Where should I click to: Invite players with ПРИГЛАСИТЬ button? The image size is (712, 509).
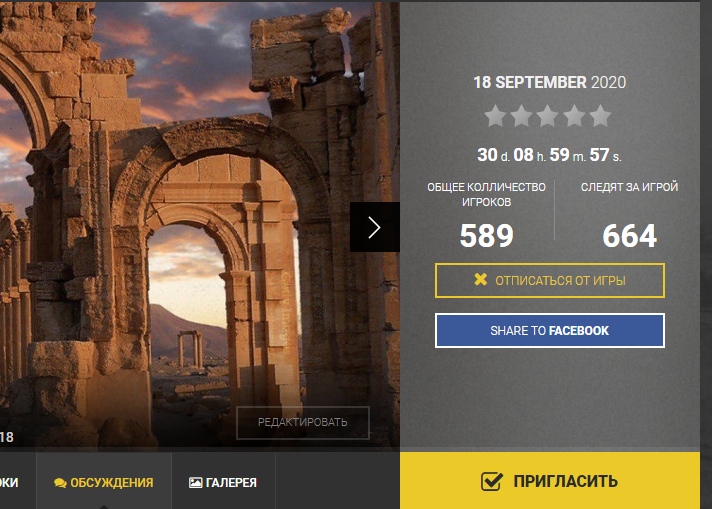(550, 481)
